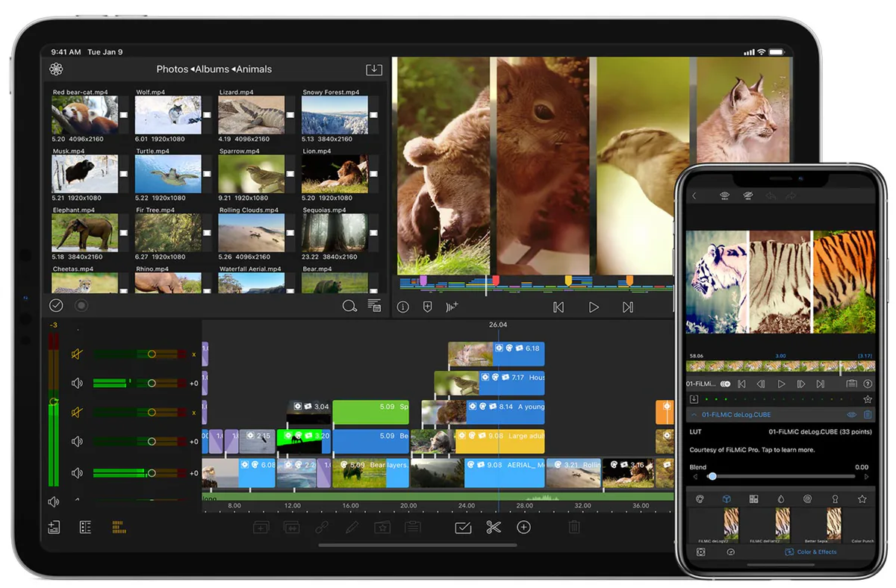
Task: Switch to the droplet effects tab
Action: coord(780,498)
